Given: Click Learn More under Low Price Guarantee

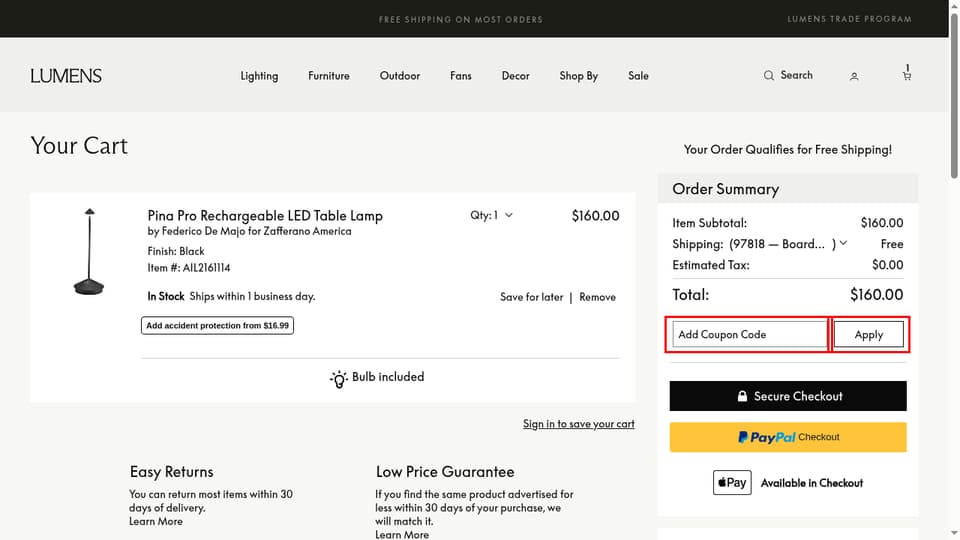Looking at the screenshot, I should coord(402,534).
